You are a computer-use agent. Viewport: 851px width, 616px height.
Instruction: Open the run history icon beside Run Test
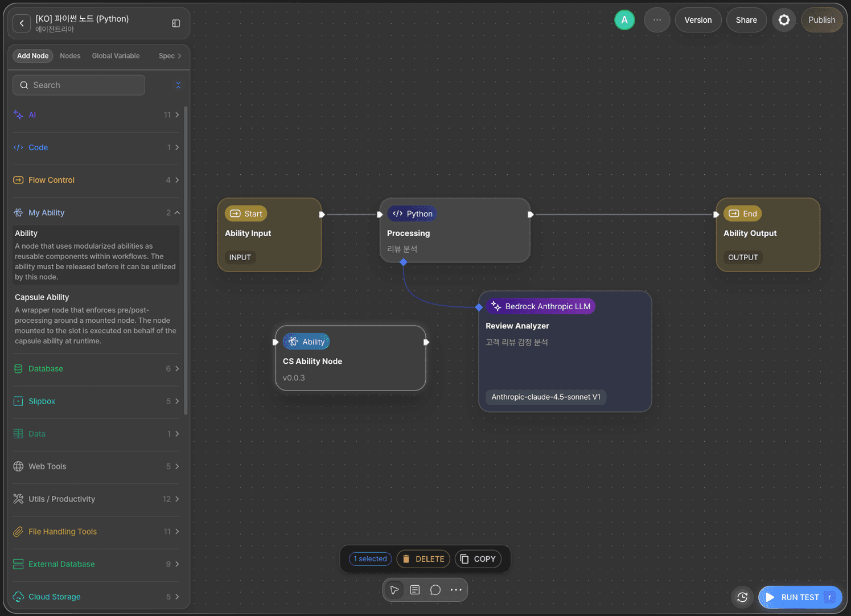(x=742, y=597)
